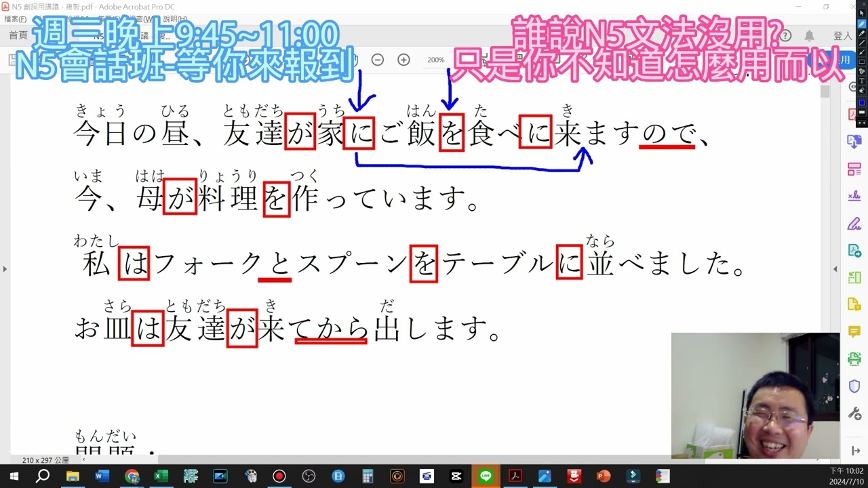This screenshot has height=488, width=868.
Task: Select the cursor tool in annotation toolbar
Action: (862, 13)
